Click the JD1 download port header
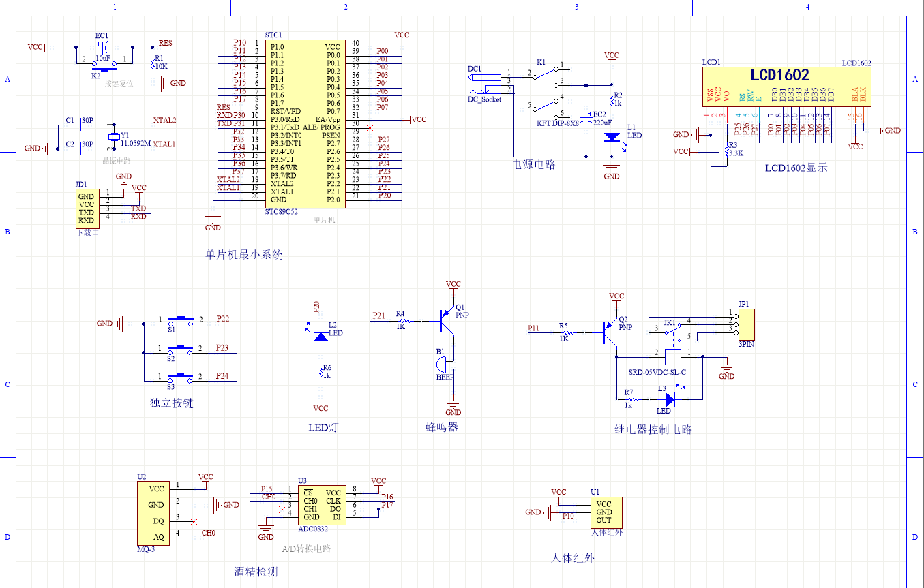924x588 pixels. [86, 208]
